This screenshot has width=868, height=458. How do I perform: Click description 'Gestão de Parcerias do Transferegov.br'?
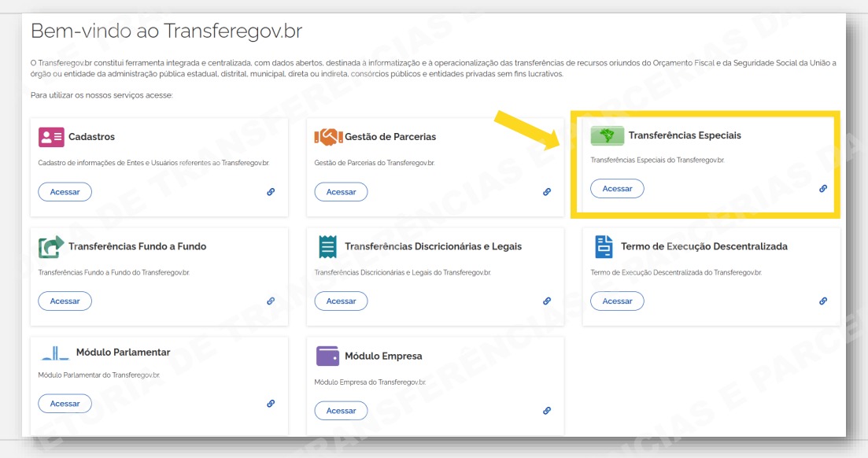click(375, 163)
